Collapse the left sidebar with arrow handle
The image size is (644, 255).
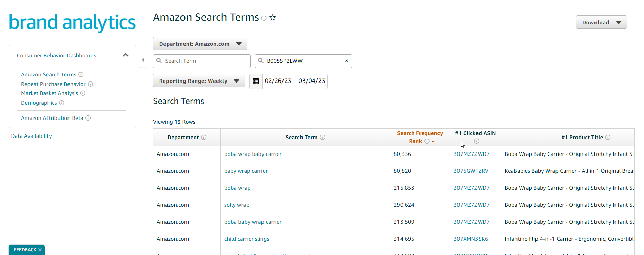point(143,60)
